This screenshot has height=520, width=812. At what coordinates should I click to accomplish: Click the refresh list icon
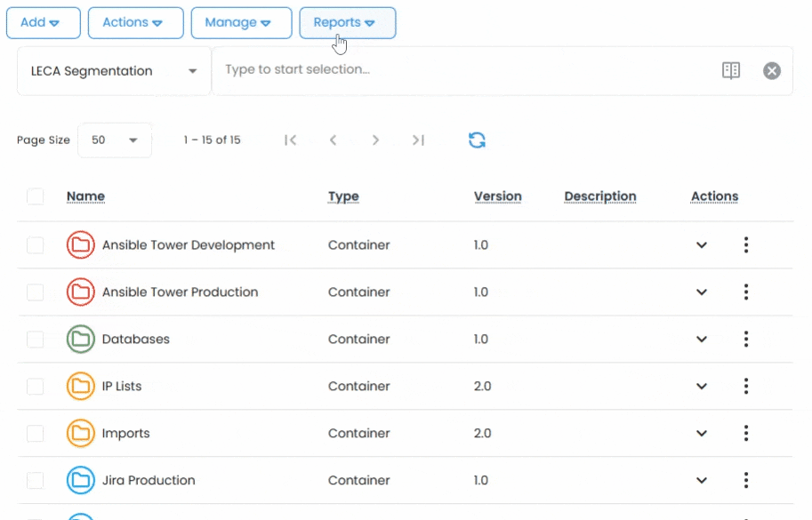[x=477, y=140]
